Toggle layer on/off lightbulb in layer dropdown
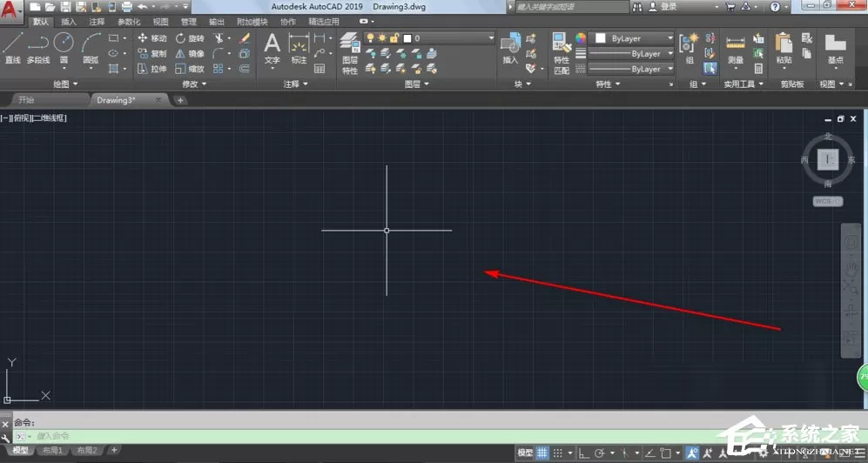 click(370, 38)
